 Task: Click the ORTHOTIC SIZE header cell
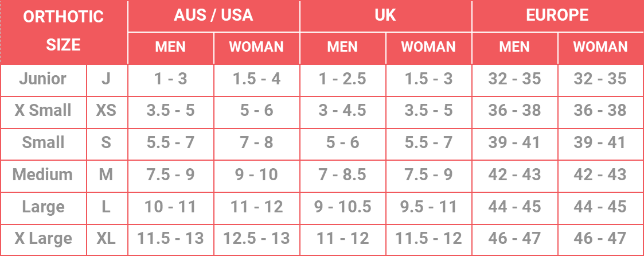click(64, 32)
